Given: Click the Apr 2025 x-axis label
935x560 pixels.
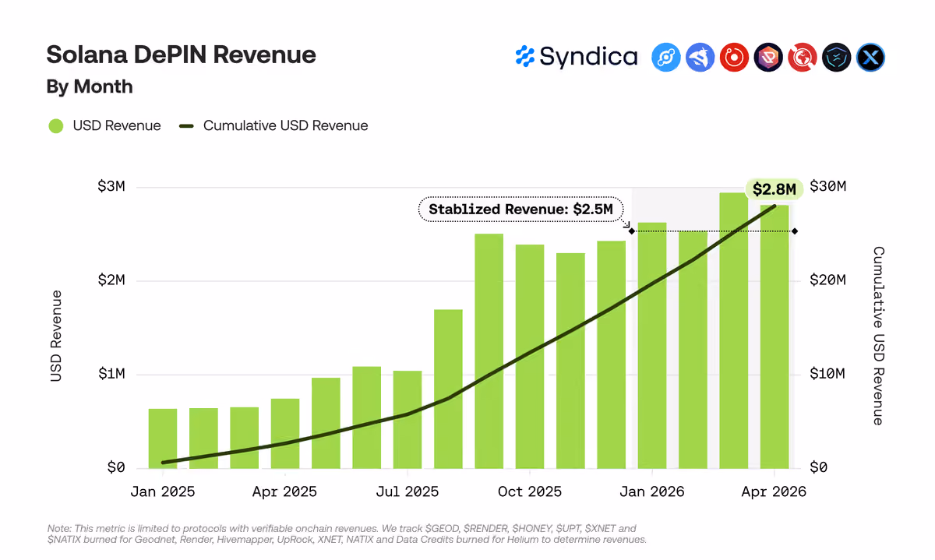Looking at the screenshot, I should [285, 491].
